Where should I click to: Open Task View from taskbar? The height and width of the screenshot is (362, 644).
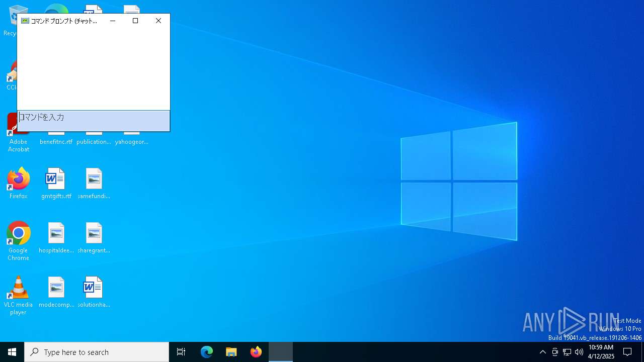(181, 352)
